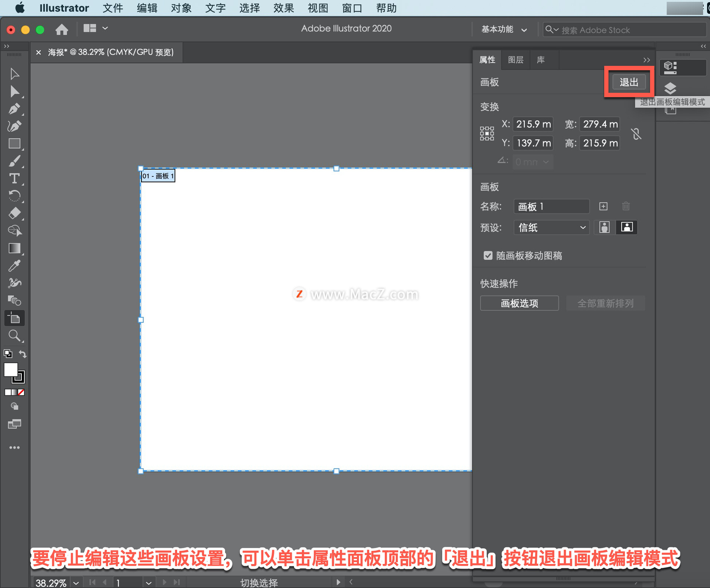The image size is (710, 588).
Task: Open the zoom level dropdown
Action: click(x=76, y=583)
